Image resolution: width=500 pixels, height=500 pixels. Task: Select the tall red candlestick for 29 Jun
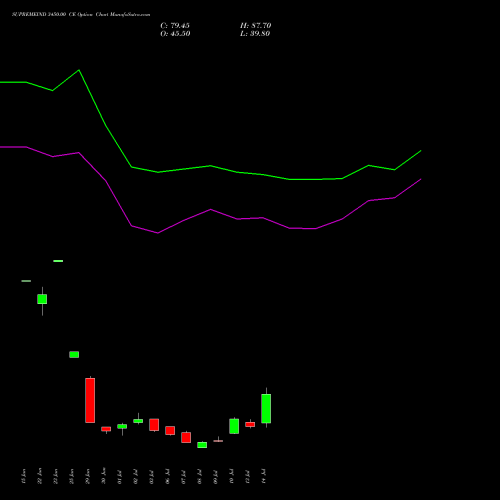[x=90, y=400]
